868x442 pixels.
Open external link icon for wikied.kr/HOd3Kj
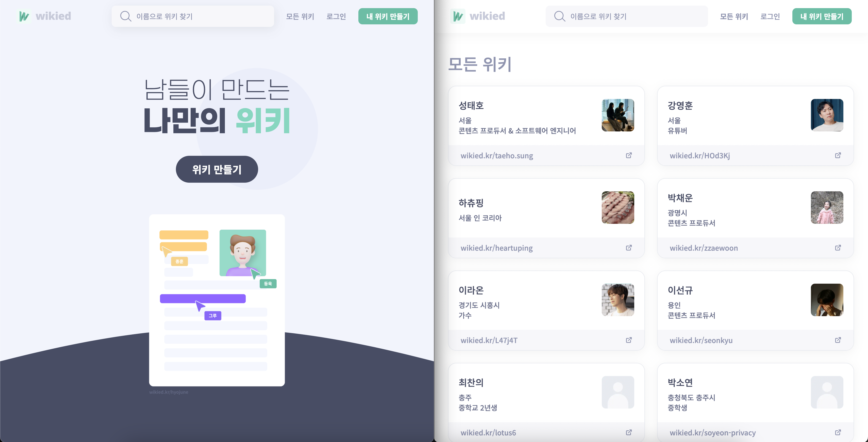pos(838,155)
